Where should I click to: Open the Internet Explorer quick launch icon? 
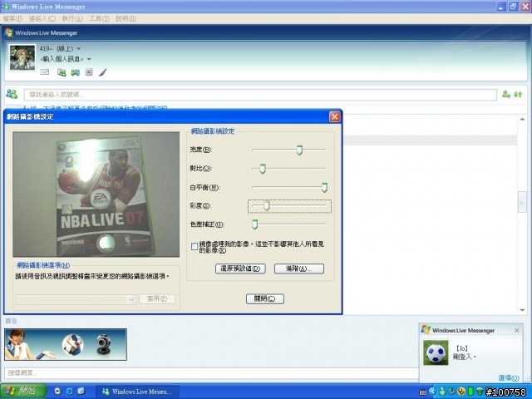[x=69, y=392]
